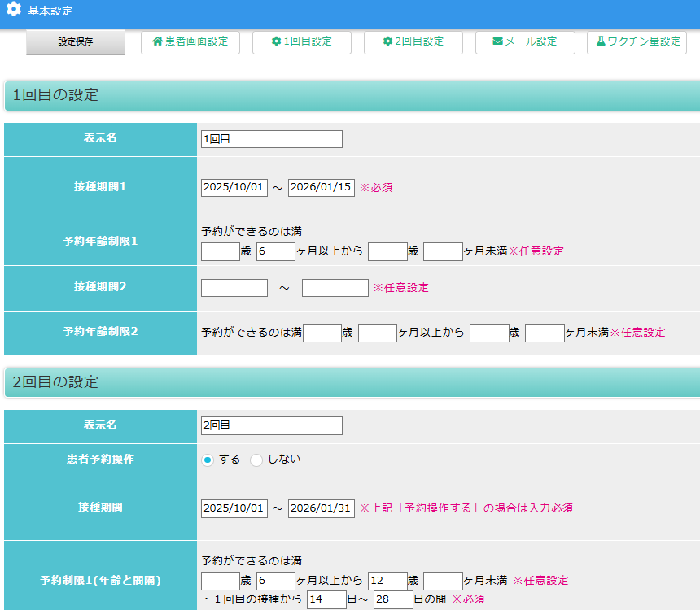Click 接種期間2 start date empty field
The width and height of the screenshot is (700, 610).
coord(234,288)
